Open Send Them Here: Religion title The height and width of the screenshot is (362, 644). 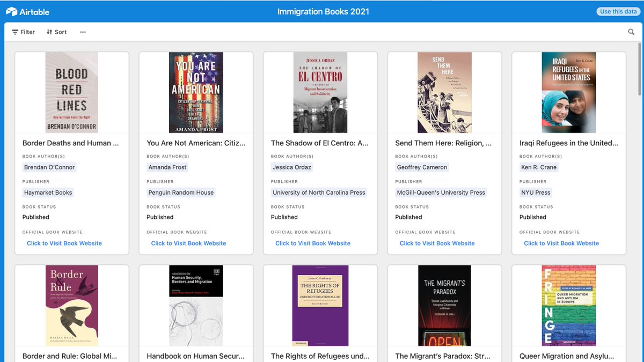pyautogui.click(x=443, y=143)
